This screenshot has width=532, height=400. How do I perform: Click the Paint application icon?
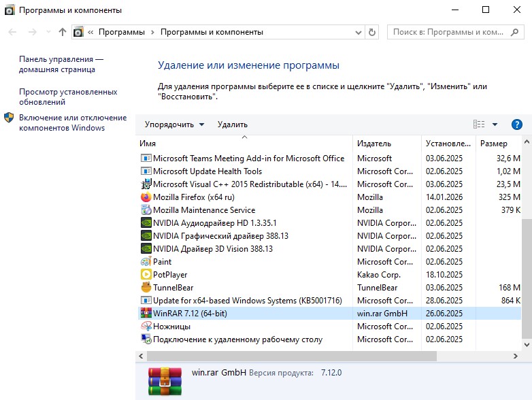coord(146,262)
